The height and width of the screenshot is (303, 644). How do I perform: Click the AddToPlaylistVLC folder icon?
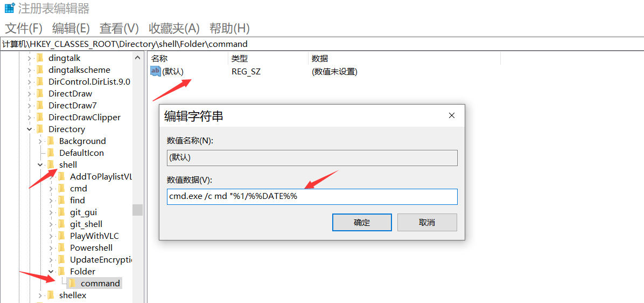tap(61, 177)
